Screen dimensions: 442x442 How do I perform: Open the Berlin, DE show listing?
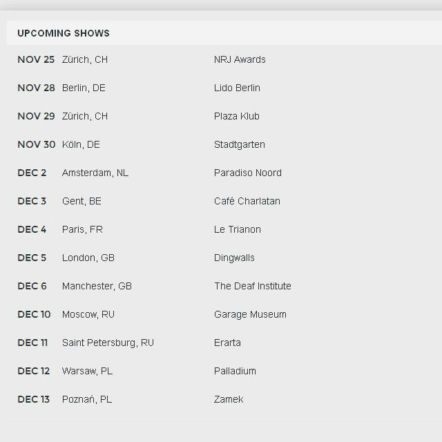pos(84,88)
